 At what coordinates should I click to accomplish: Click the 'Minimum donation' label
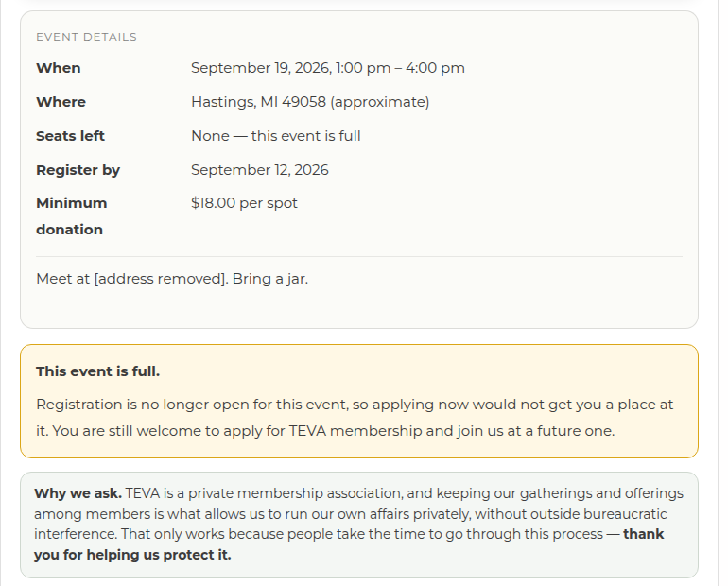coord(72,216)
